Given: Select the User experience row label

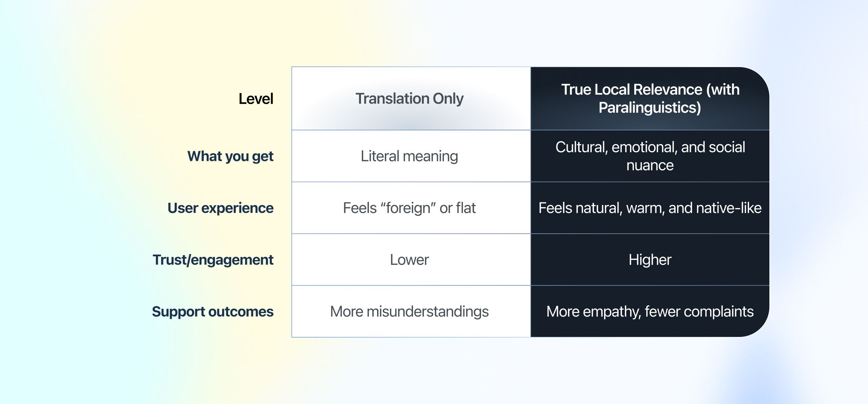Looking at the screenshot, I should point(220,208).
